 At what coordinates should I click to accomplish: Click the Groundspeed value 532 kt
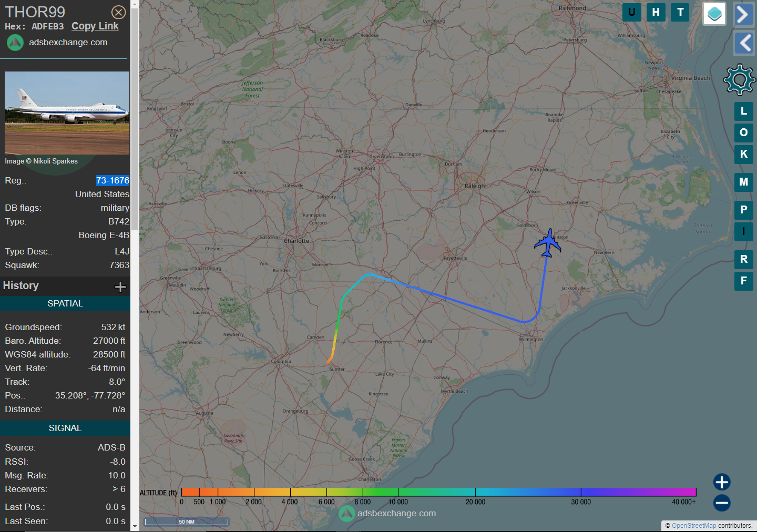[x=114, y=327]
